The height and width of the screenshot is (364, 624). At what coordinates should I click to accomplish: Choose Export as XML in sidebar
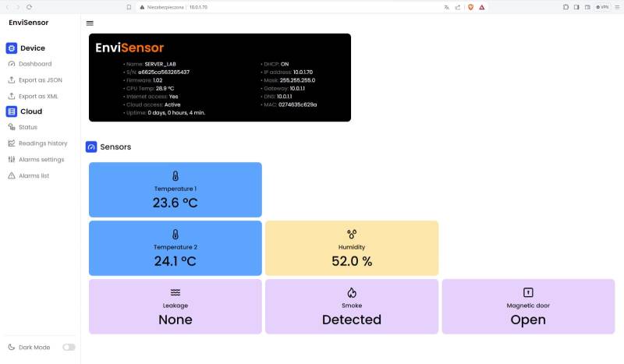pos(39,96)
